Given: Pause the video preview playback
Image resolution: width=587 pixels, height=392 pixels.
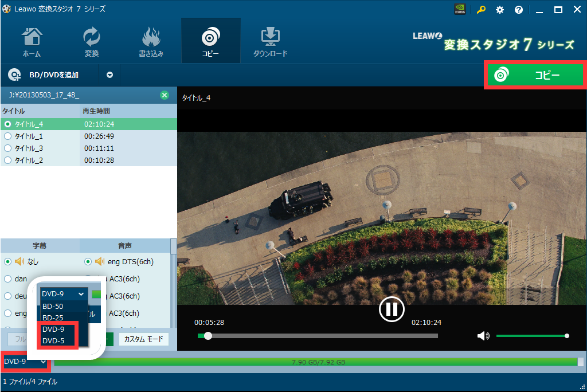Looking at the screenshot, I should 392,309.
